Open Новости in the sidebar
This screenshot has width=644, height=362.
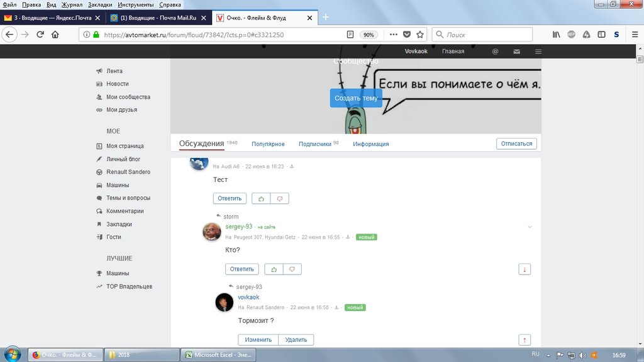click(x=118, y=84)
